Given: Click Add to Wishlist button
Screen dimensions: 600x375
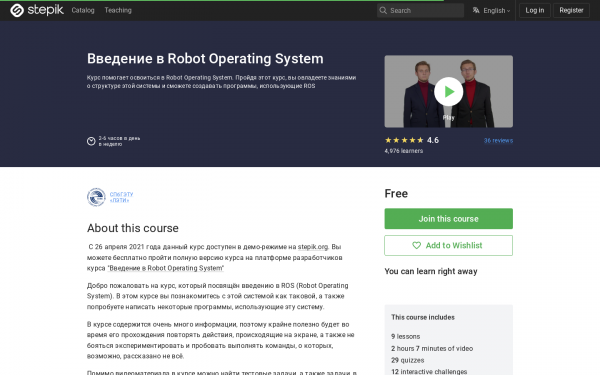Looking at the screenshot, I should pos(448,245).
